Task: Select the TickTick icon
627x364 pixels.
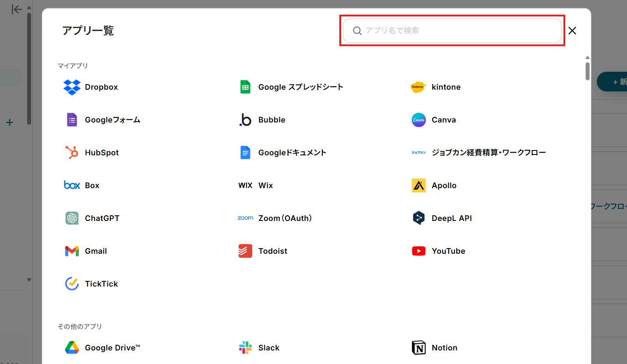Action: pyautogui.click(x=72, y=284)
